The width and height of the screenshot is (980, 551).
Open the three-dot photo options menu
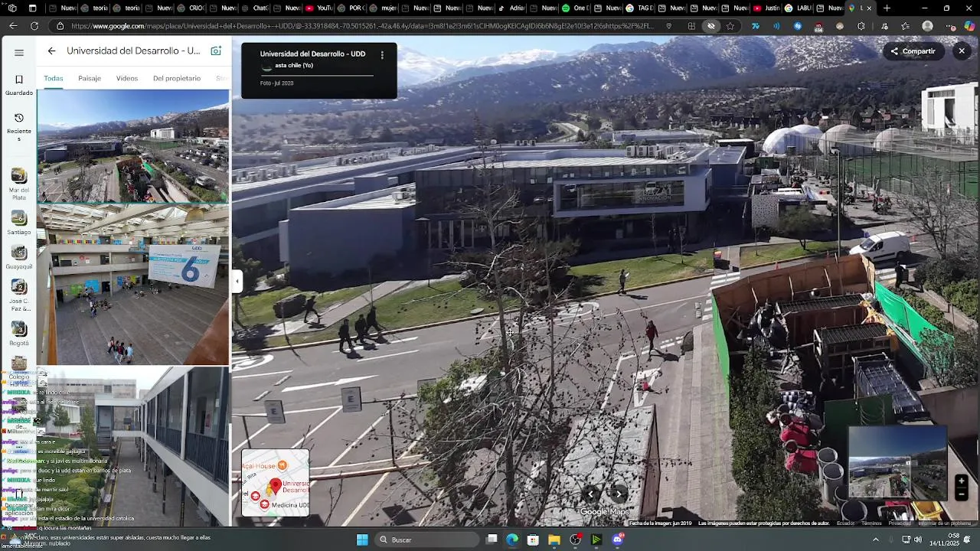point(382,55)
